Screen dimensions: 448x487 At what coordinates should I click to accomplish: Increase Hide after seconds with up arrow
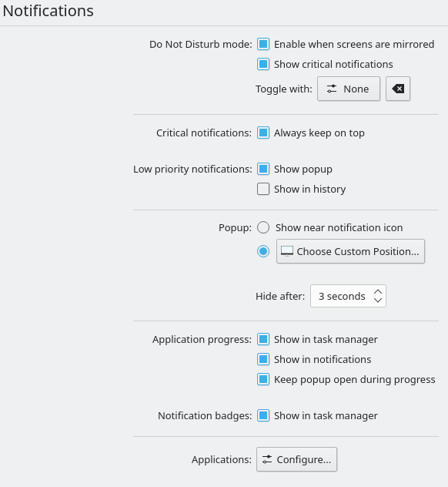[x=378, y=292]
